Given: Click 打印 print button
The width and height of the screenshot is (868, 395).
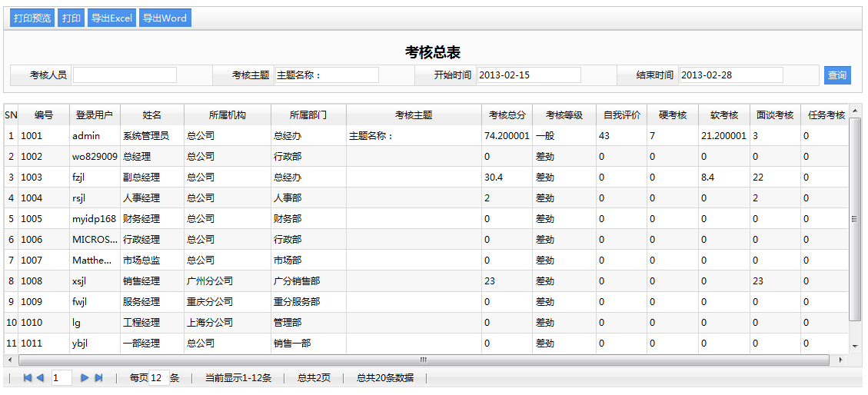Looking at the screenshot, I should click(x=72, y=18).
